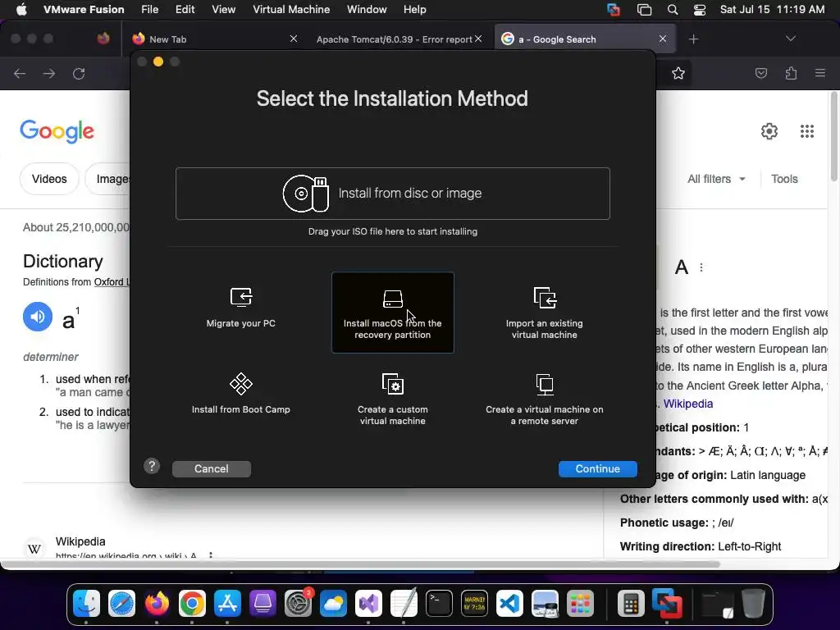This screenshot has height=630, width=840.
Task: Expand the list all tabs chevron
Action: pyautogui.click(x=791, y=39)
